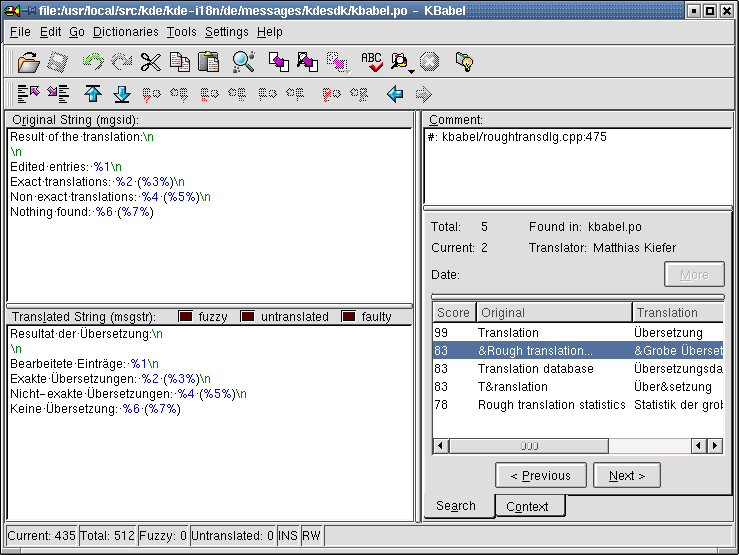Redo the last undone edit
Viewport: 739px width, 555px height.
click(121, 62)
